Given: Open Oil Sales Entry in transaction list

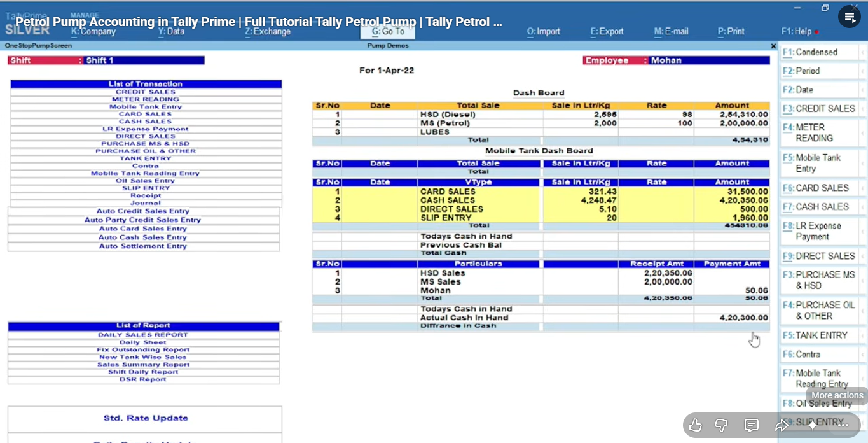Looking at the screenshot, I should (x=146, y=181).
